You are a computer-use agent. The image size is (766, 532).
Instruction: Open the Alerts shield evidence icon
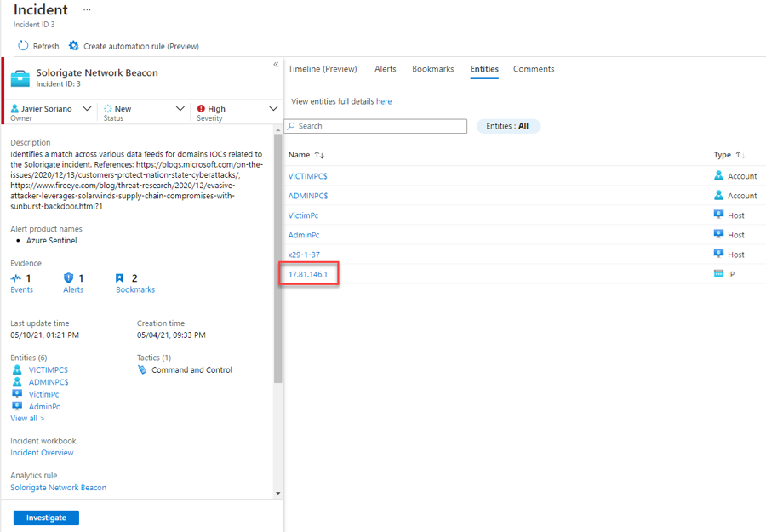[x=69, y=278]
